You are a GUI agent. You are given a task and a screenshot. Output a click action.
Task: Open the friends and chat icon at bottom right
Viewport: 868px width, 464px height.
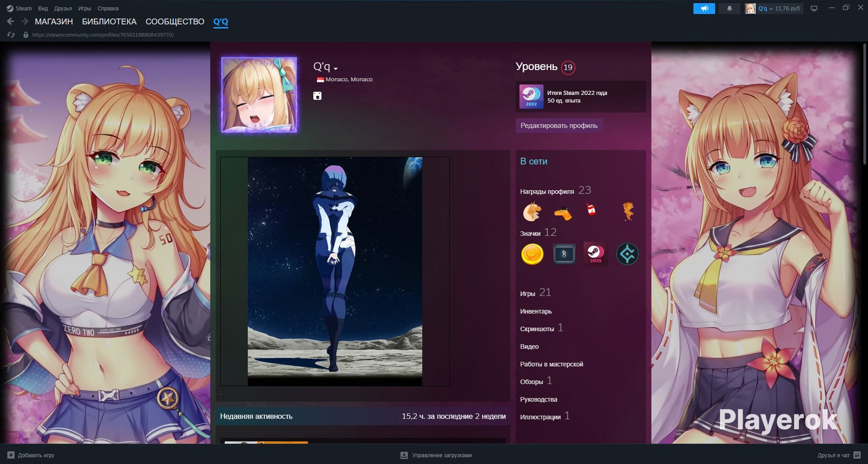(x=857, y=455)
